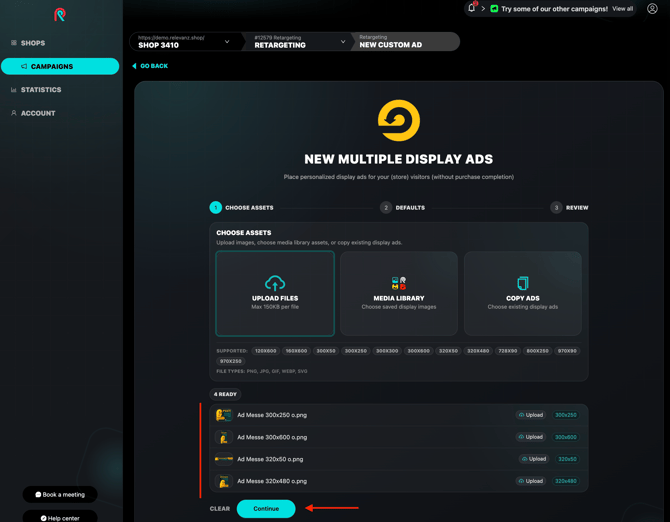Select file Ad Messe 300x250 o.png
This screenshot has width=670, height=522.
point(272,415)
